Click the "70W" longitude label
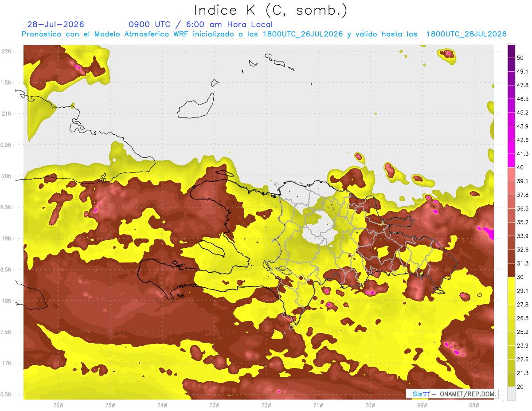Viewport: 532px width, 411px height. tap(370, 405)
